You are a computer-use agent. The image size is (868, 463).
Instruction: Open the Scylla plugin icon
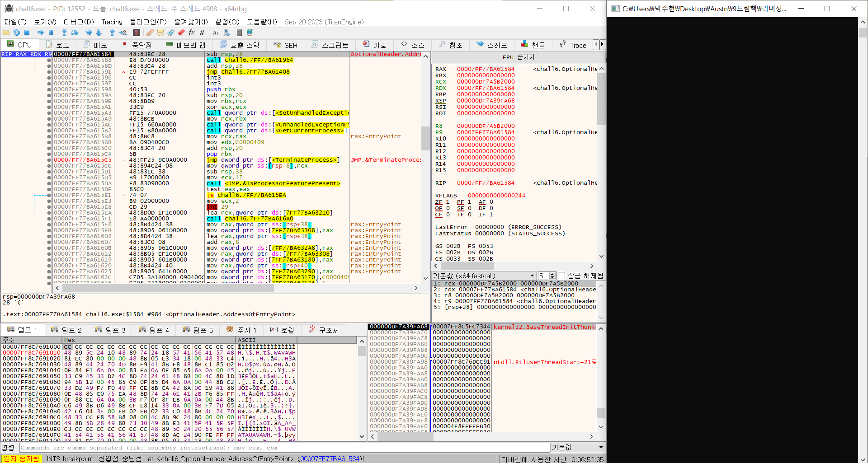pos(137,33)
